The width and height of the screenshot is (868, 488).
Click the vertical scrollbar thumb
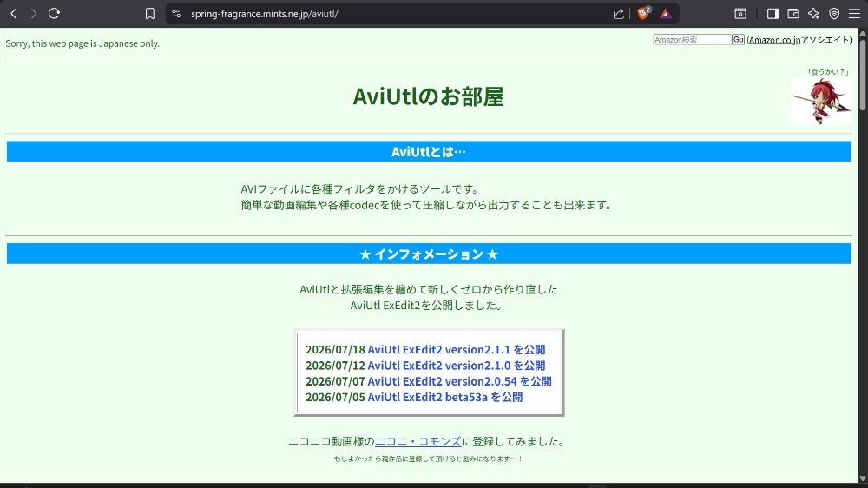click(x=863, y=75)
